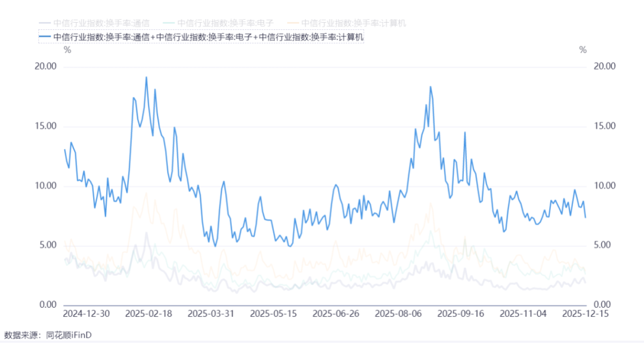Click the left axis 20.00 label

click(45, 67)
